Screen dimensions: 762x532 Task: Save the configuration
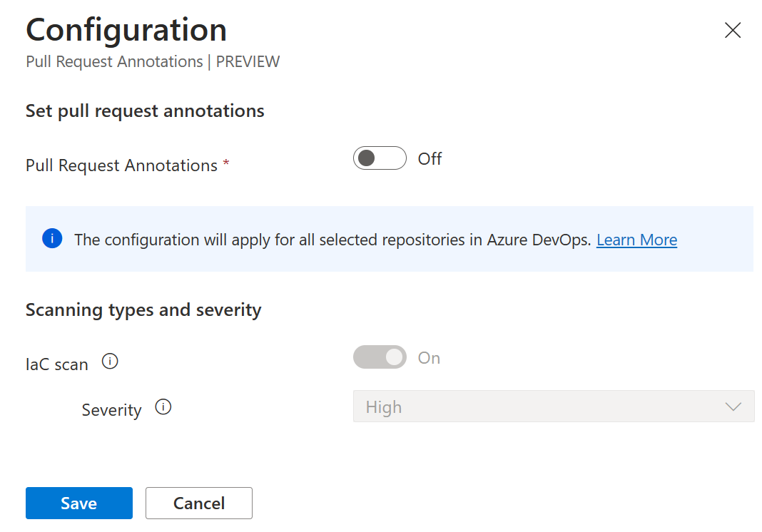point(78,503)
